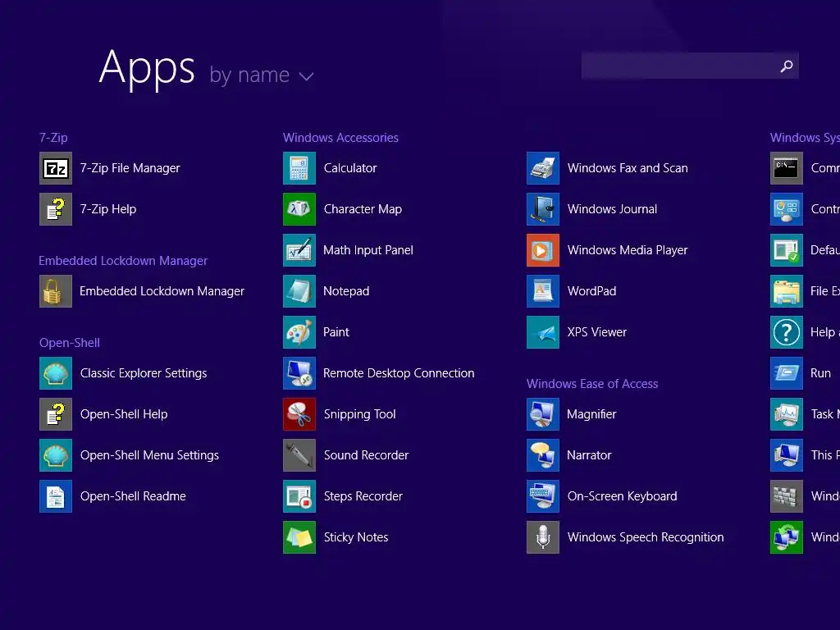Viewport: 840px width, 630px height.
Task: Open the Windows Journal icon
Action: (x=543, y=209)
